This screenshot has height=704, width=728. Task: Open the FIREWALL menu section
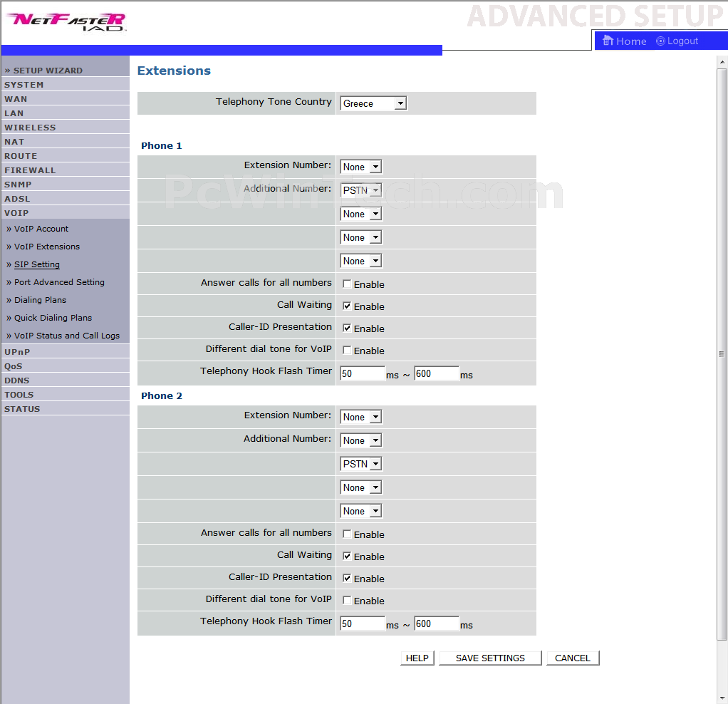point(30,170)
